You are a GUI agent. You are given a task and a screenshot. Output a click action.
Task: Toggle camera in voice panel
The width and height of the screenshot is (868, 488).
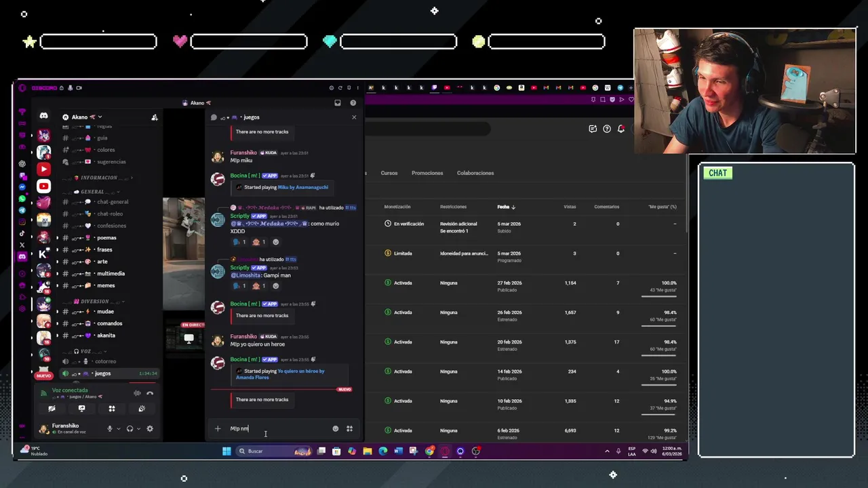click(52, 409)
